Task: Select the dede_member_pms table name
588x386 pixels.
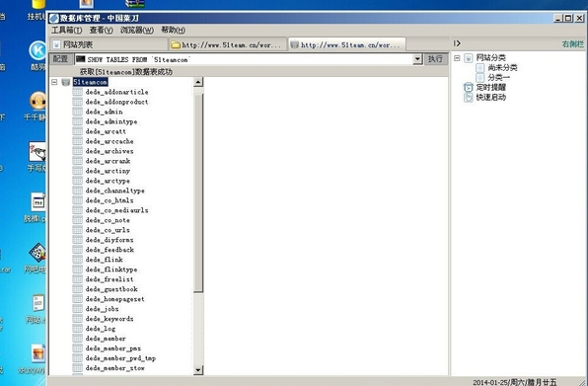Action: [113, 348]
